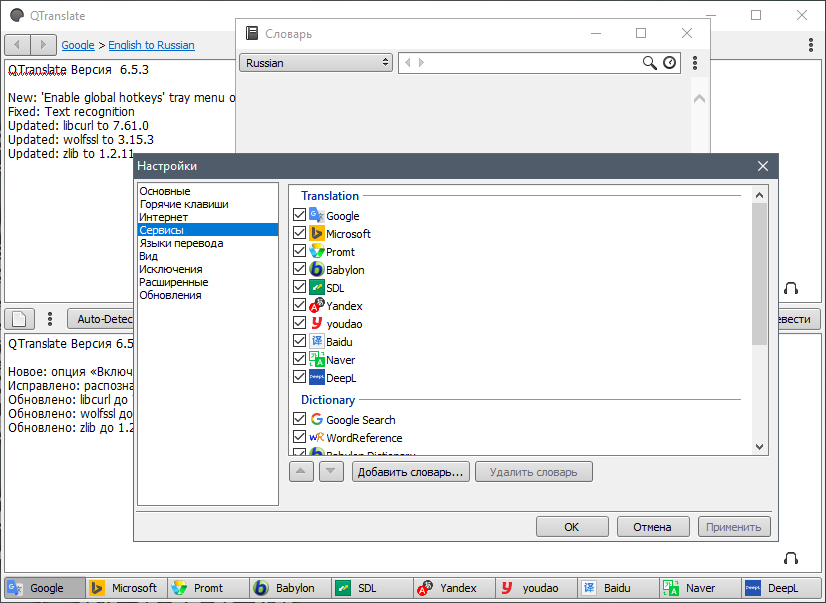Confirm settings with the OK button
Viewport: 826px width, 603px height.
pos(572,527)
